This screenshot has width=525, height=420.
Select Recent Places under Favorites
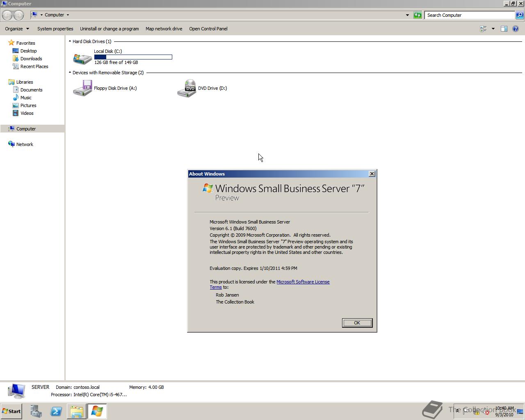(34, 66)
